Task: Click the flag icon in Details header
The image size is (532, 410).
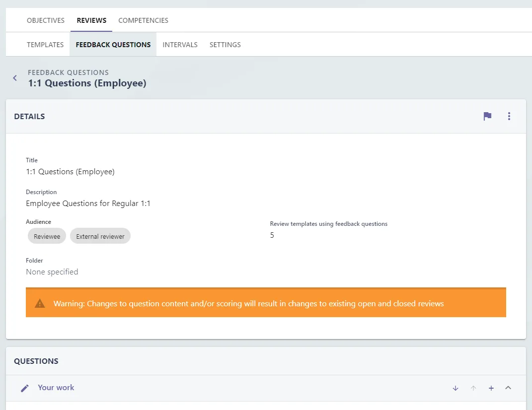Action: [x=487, y=116]
